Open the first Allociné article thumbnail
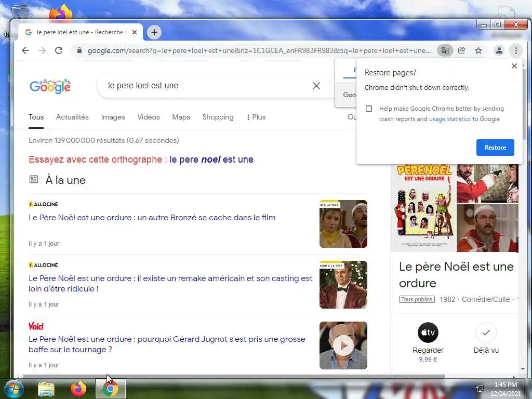Image resolution: width=532 pixels, height=399 pixels. tap(343, 224)
